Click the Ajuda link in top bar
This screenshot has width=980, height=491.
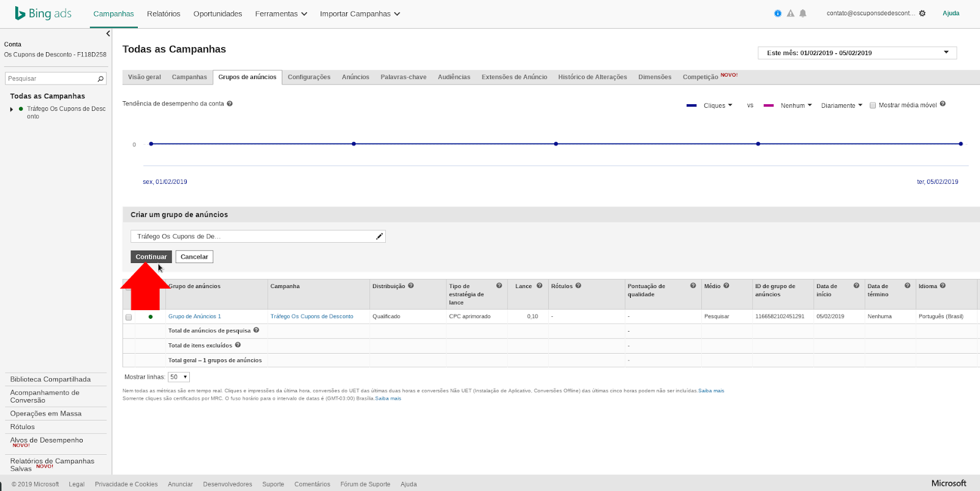(951, 13)
